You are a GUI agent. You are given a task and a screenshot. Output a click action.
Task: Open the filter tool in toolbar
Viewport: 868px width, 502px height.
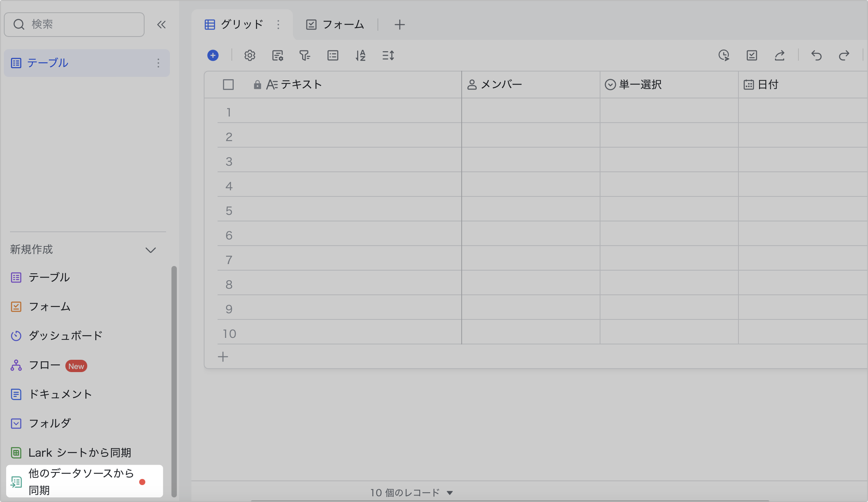pyautogui.click(x=305, y=55)
